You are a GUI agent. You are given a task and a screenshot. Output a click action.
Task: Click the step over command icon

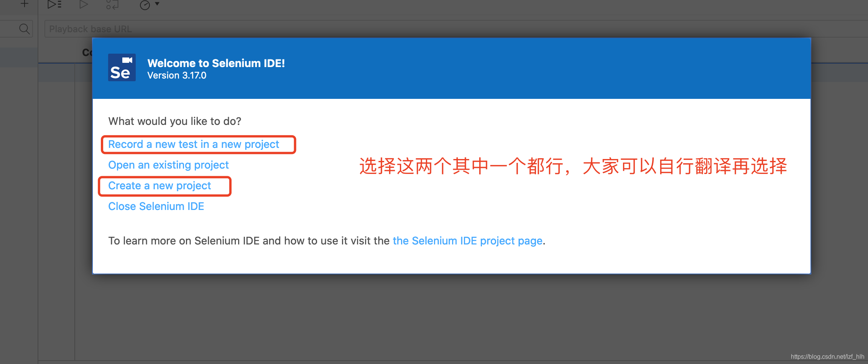pos(112,5)
